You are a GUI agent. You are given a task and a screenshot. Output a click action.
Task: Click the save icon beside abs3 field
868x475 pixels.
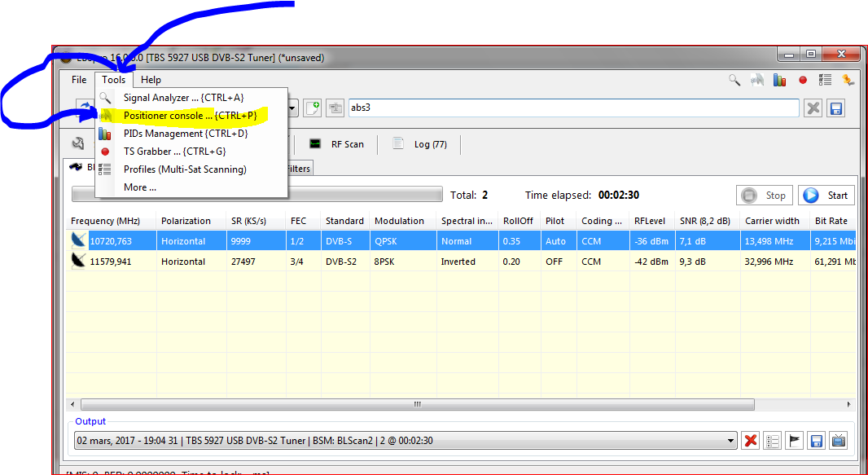tap(836, 108)
